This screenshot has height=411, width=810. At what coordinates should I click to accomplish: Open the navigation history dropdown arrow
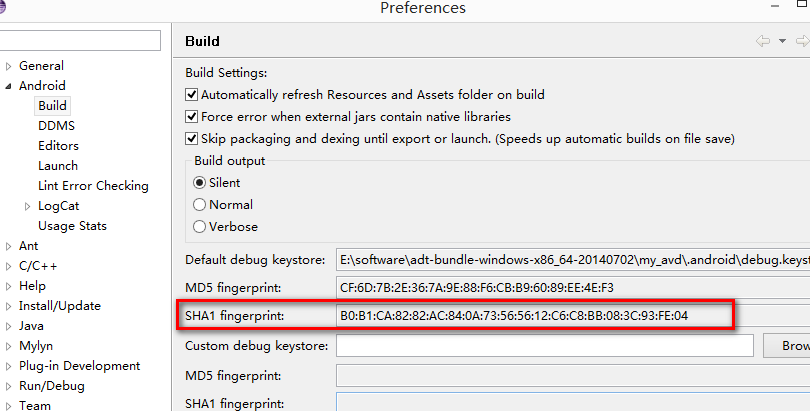coord(782,41)
